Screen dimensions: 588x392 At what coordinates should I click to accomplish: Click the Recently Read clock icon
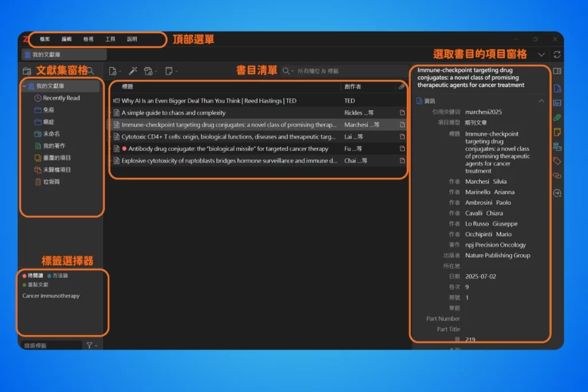click(38, 98)
